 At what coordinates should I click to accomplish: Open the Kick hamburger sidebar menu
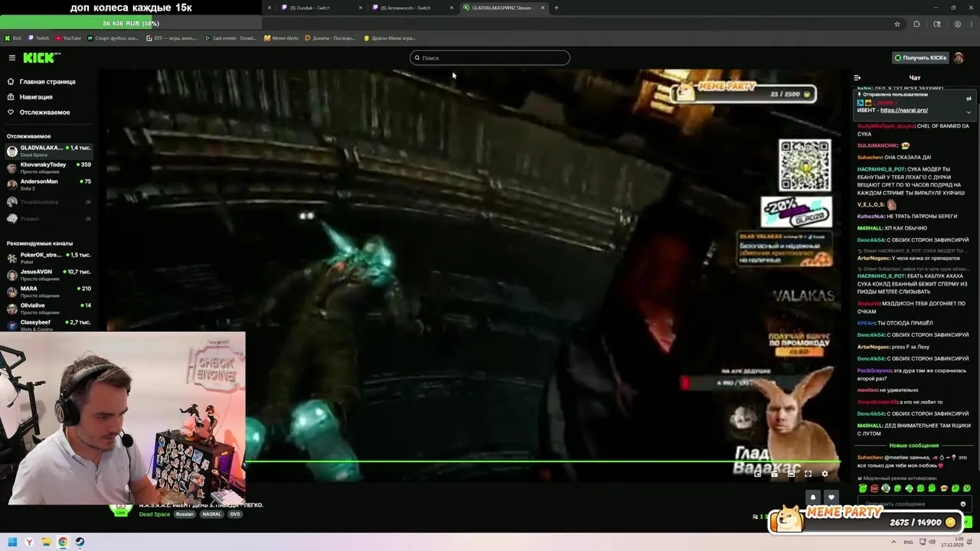(x=12, y=57)
